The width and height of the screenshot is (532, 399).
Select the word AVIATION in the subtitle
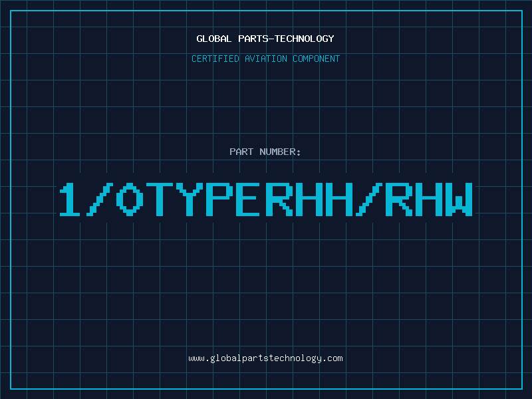point(266,59)
